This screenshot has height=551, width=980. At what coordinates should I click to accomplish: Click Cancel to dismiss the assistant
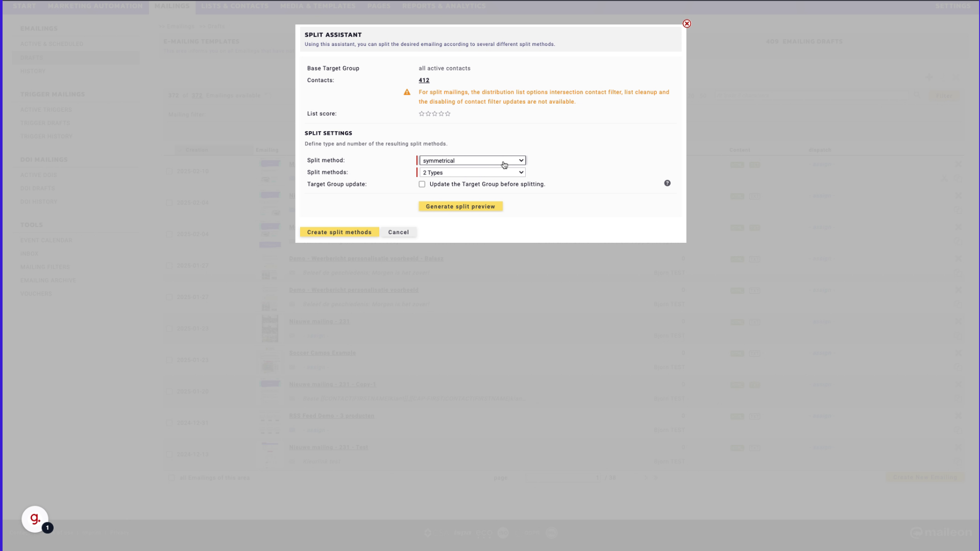(399, 232)
